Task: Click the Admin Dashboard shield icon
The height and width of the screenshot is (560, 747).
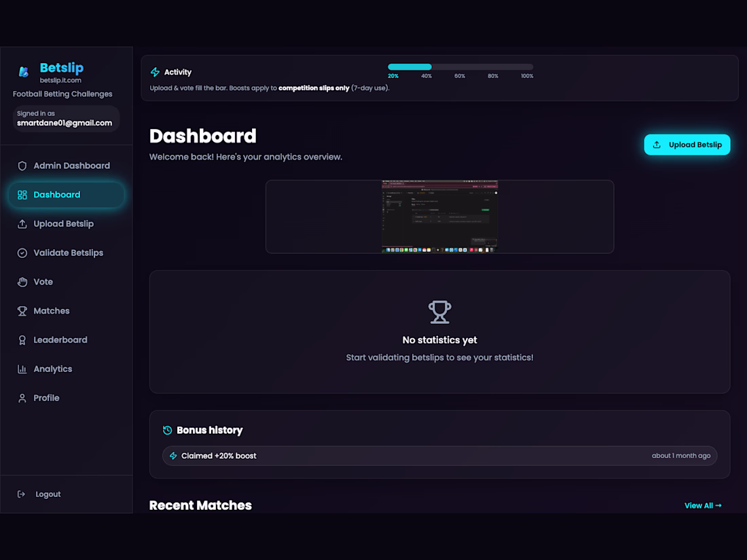Action: (22, 166)
